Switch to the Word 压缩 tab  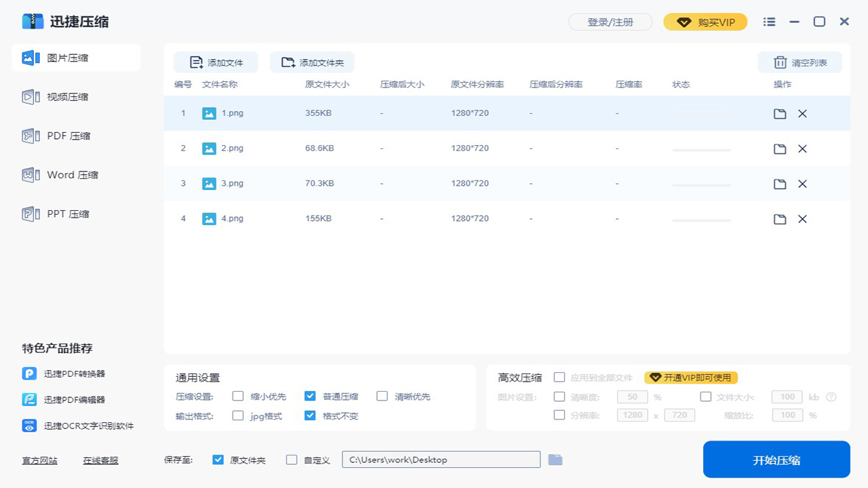point(76,175)
